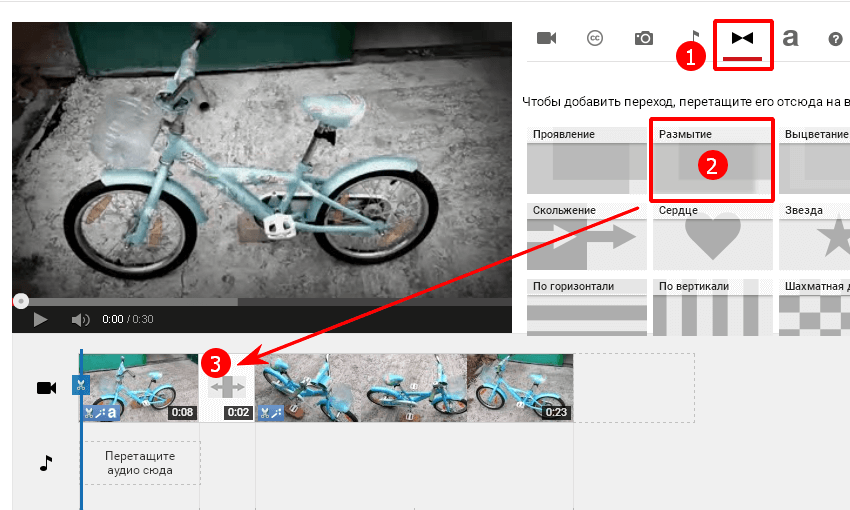Viewport: 850px width, 510px height.
Task: Pick the Выцветание transition
Action: click(814, 160)
